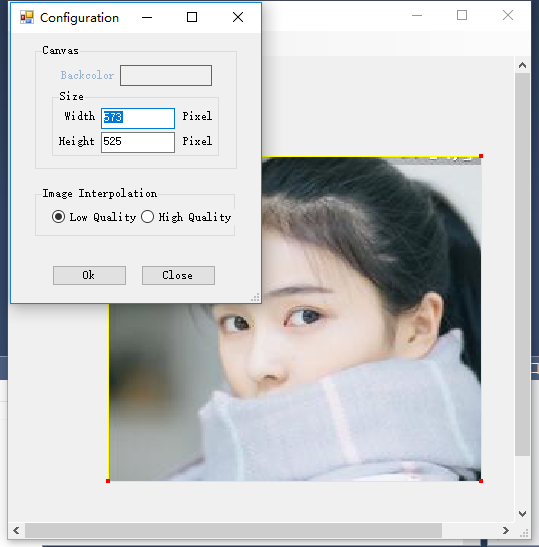Viewport: 539px width, 547px height.
Task: Select the High Quality interpolation option
Action: (147, 217)
